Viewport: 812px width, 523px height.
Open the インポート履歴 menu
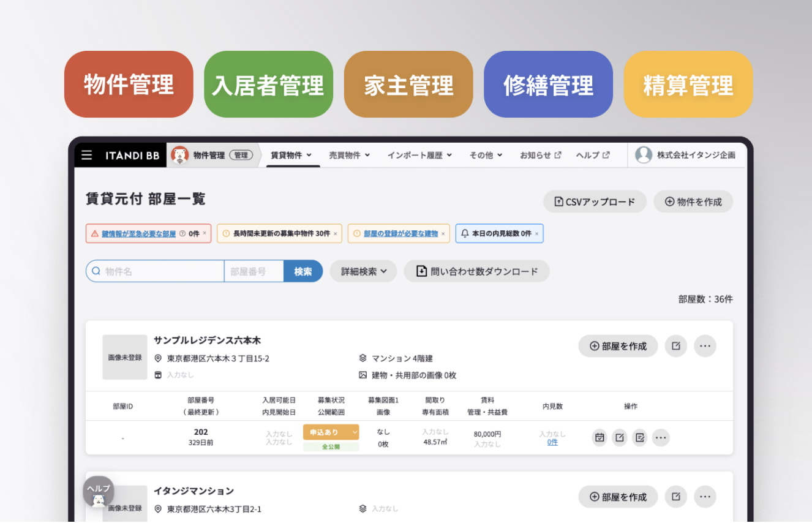(x=419, y=155)
